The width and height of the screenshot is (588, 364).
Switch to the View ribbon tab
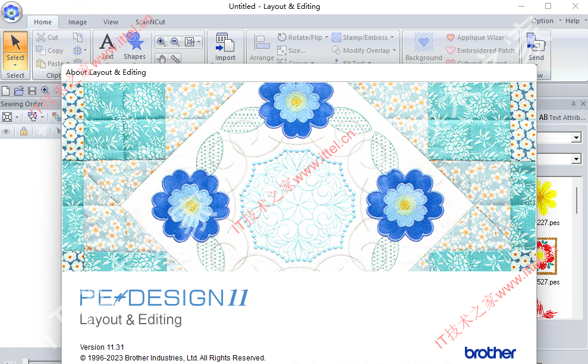(111, 22)
